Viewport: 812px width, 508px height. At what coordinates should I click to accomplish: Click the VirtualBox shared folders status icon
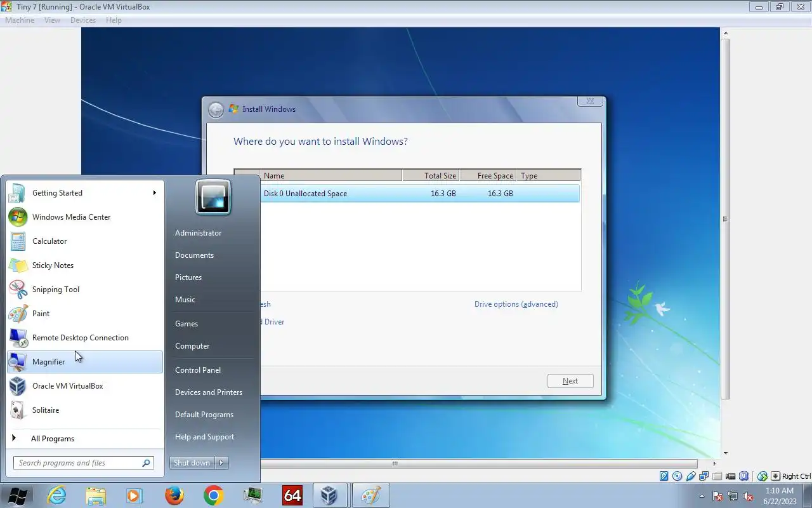coord(717,476)
